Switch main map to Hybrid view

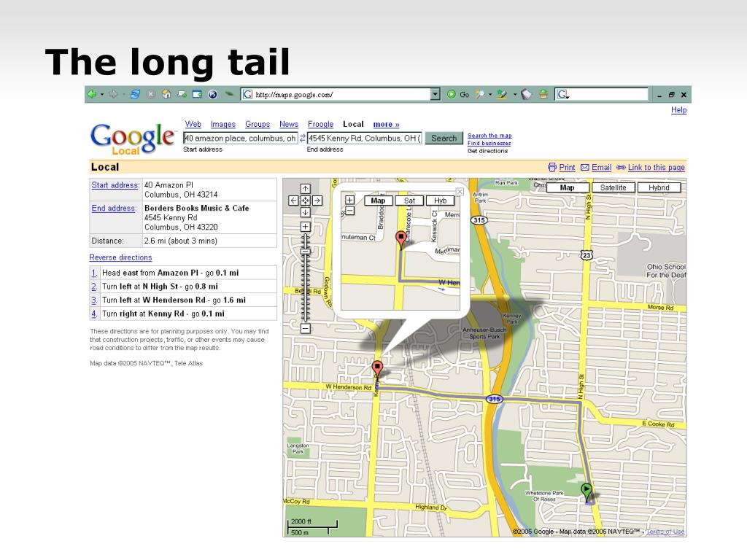pyautogui.click(x=659, y=187)
